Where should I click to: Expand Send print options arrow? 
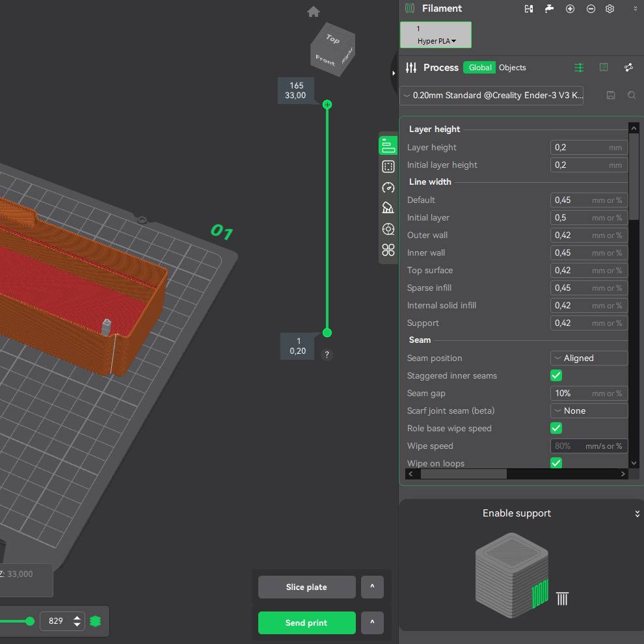pyautogui.click(x=372, y=623)
